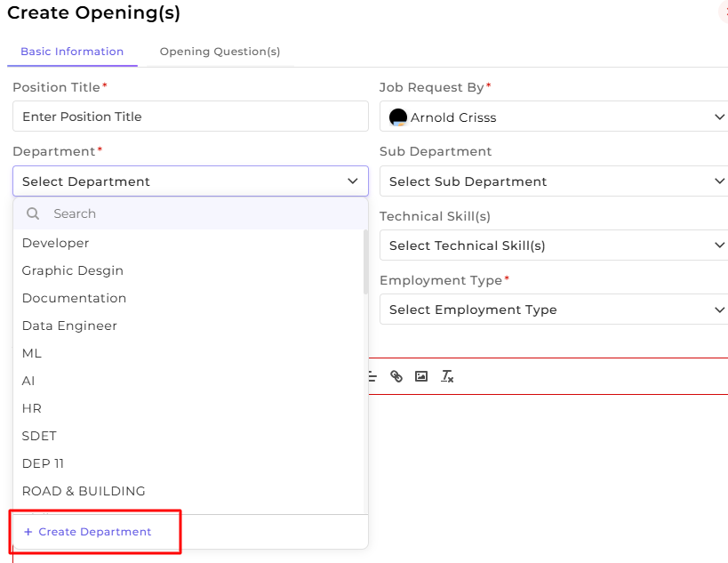Collapse the Select Department dropdown
The height and width of the screenshot is (563, 728).
click(191, 181)
